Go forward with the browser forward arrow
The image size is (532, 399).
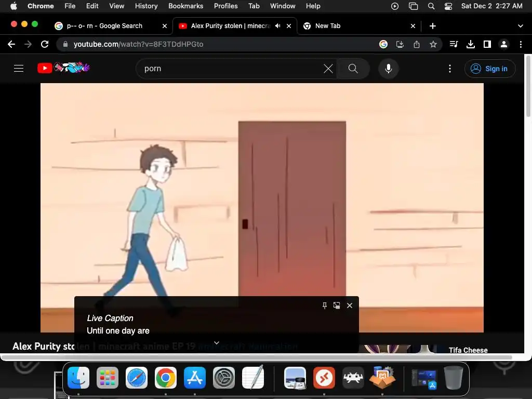click(28, 44)
